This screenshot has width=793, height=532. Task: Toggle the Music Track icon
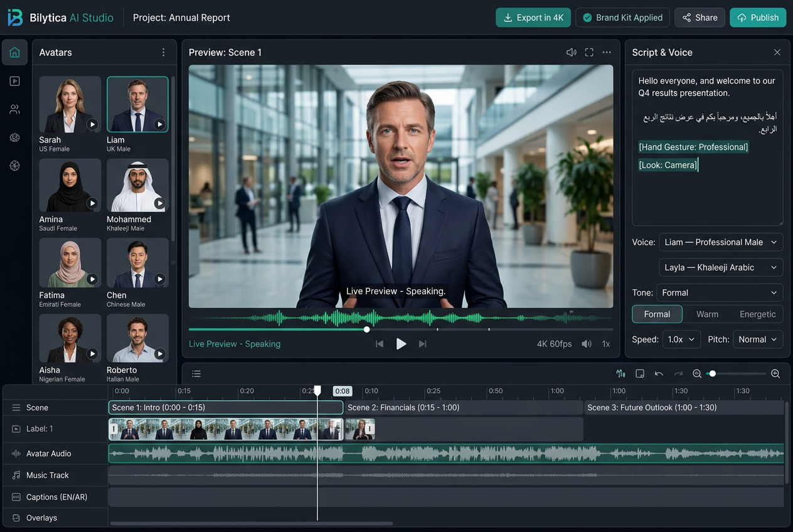[16, 476]
